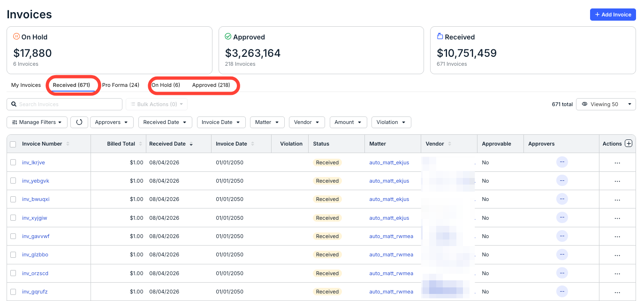The width and height of the screenshot is (644, 301).
Task: Expand the Matter filter dropdown
Action: (x=267, y=122)
